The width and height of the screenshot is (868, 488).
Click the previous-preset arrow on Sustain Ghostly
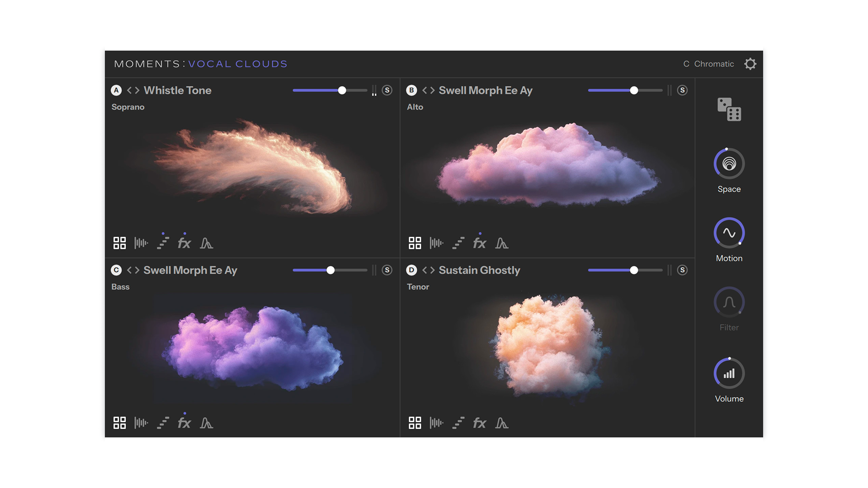(424, 270)
